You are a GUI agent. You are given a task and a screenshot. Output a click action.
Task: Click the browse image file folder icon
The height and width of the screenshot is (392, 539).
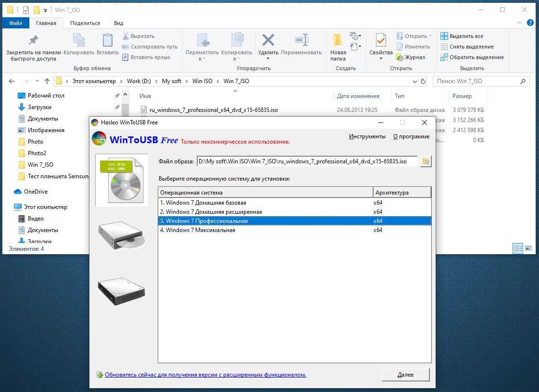pos(426,162)
